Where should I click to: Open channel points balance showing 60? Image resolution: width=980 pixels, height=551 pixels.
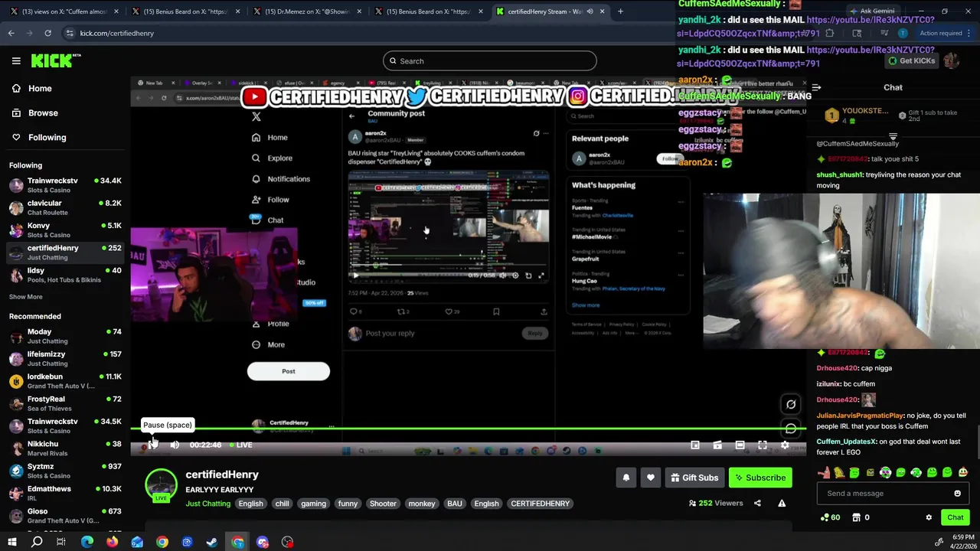tap(830, 517)
